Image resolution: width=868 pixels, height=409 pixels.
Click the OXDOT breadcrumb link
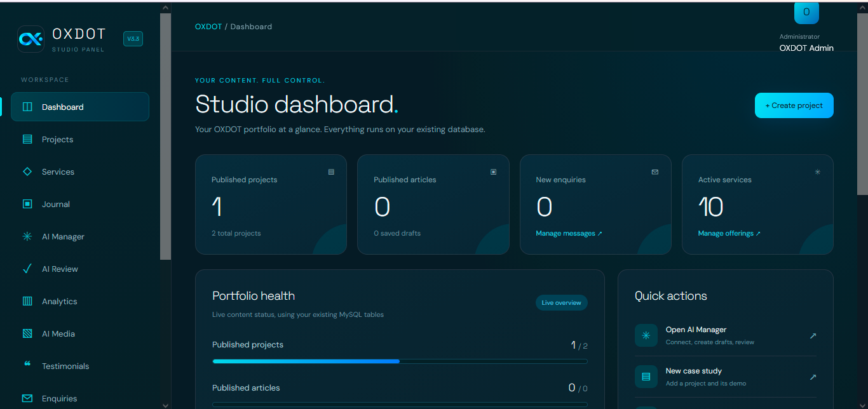pos(208,27)
